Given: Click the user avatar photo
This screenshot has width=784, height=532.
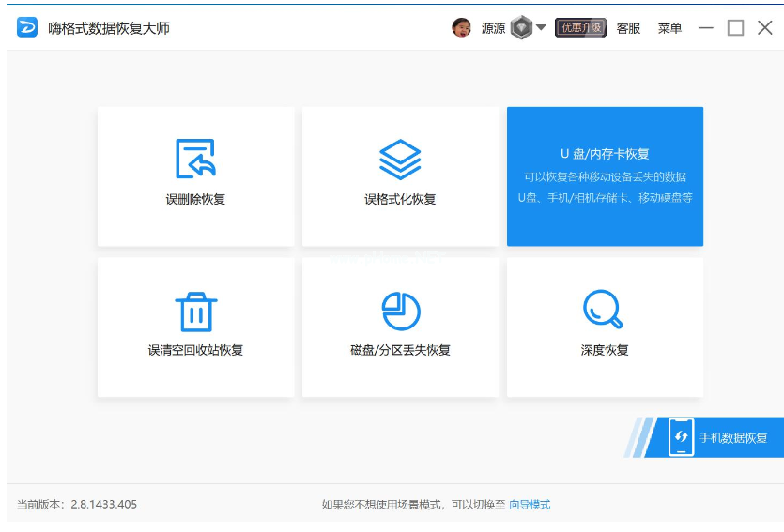Looking at the screenshot, I should click(461, 28).
